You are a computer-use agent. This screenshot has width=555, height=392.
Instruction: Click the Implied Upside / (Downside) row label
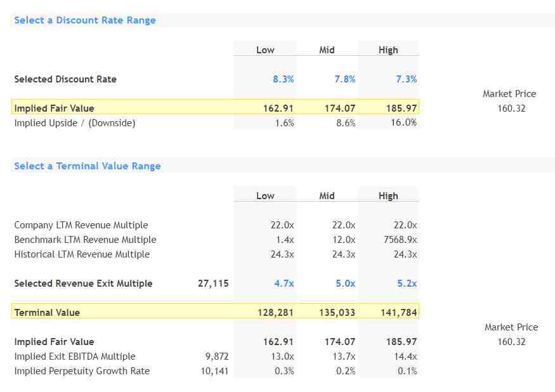(74, 123)
